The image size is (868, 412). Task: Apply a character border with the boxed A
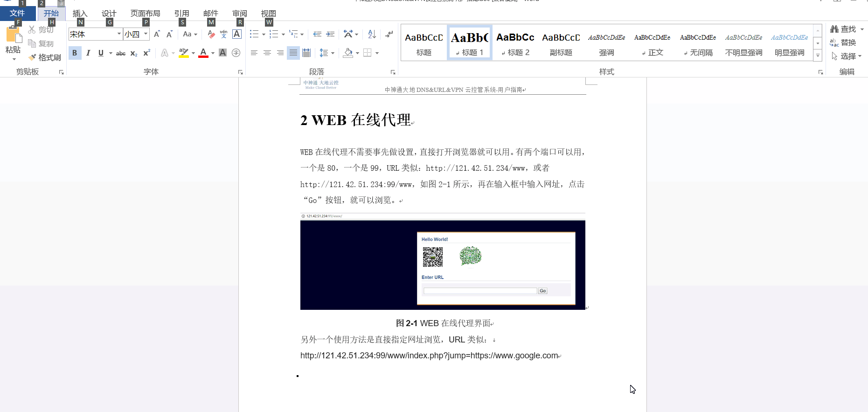click(x=236, y=34)
